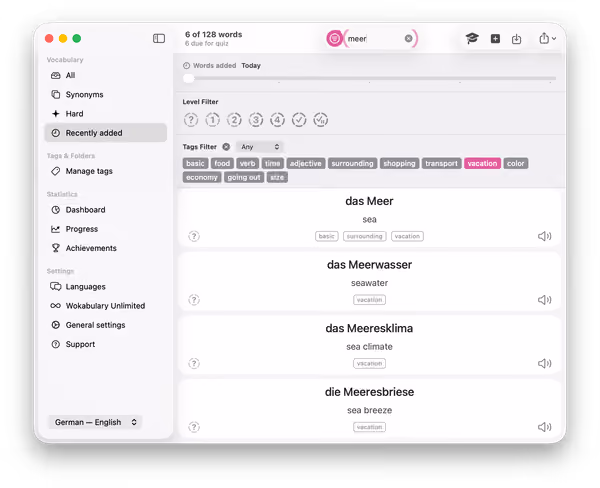
Task: Open the Any tags match dropdown
Action: coord(259,147)
